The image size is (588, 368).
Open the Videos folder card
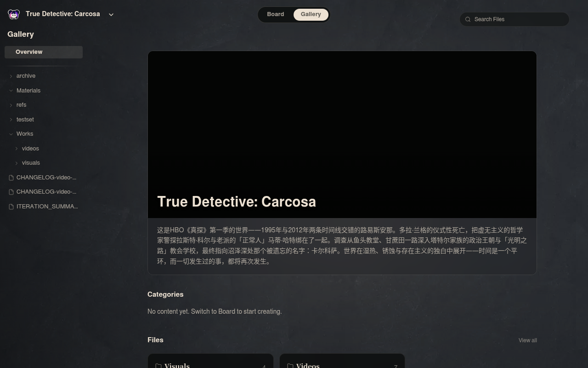point(342,361)
